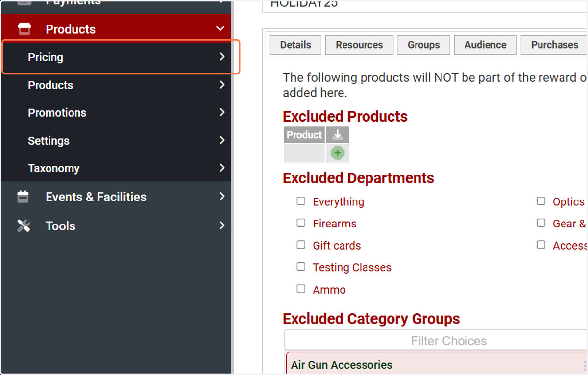
Task: Click the Gift cards link
Action: [x=337, y=246]
